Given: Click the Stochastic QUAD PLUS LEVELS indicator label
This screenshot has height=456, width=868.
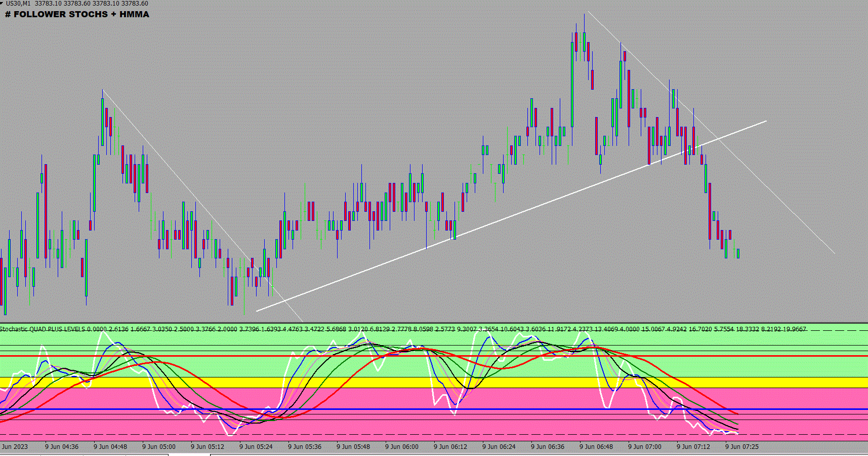Looking at the screenshot, I should point(43,329).
